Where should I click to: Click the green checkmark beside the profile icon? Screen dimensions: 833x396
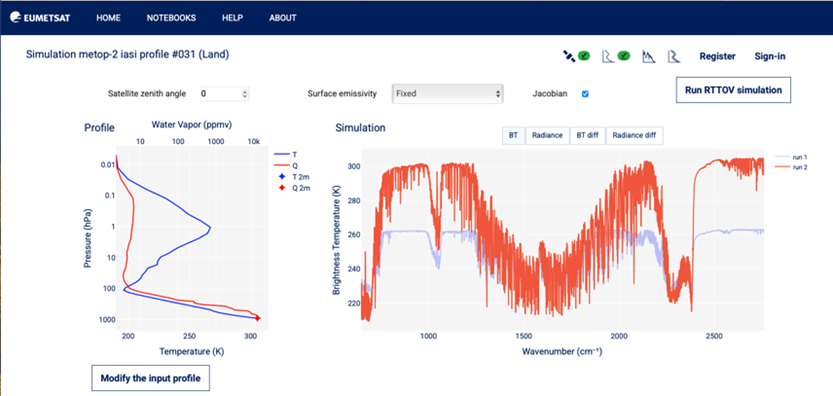click(624, 55)
